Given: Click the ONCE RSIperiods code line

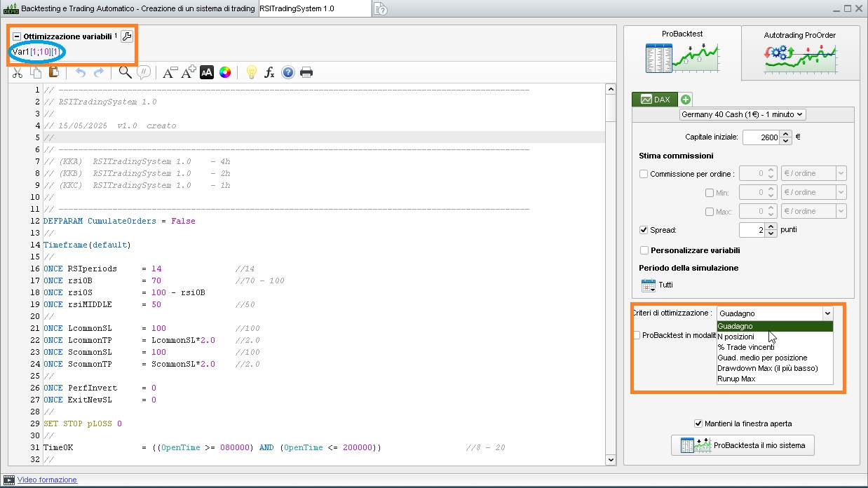Looking at the screenshot, I should click(x=149, y=269).
